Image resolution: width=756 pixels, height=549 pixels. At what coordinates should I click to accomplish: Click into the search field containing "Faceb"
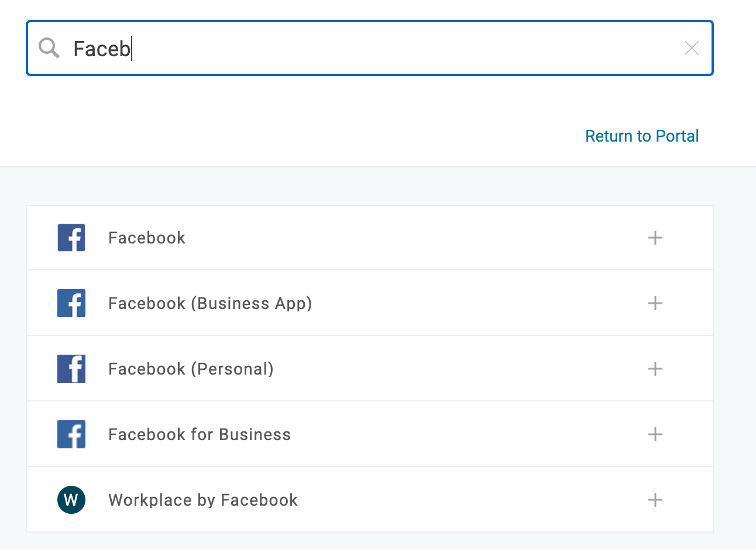[370, 48]
